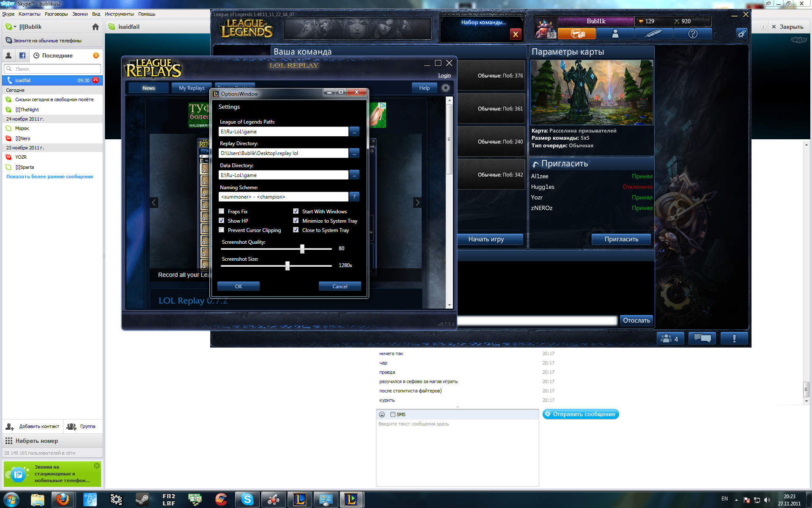
Task: Open the friends list showing 4 online
Action: [x=670, y=339]
